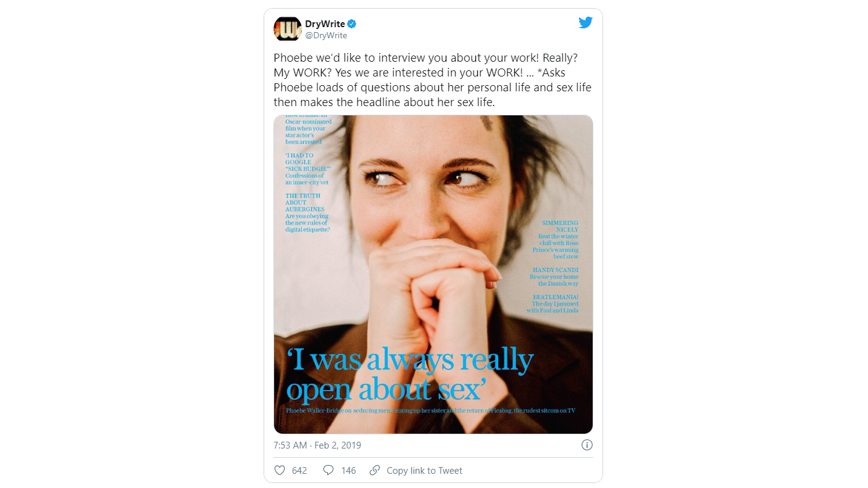The image size is (868, 488).
Task: Click the Twitter bird logo
Action: 585,23
